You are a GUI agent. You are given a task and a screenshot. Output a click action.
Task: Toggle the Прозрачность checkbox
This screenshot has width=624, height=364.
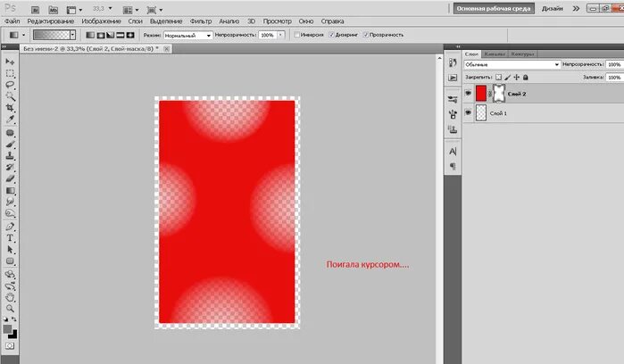click(366, 35)
